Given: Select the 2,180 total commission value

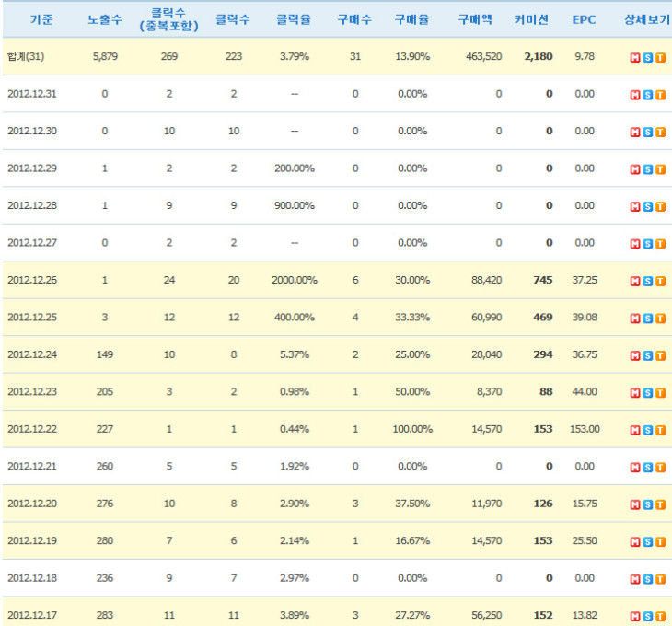Looking at the screenshot, I should click(x=538, y=57).
